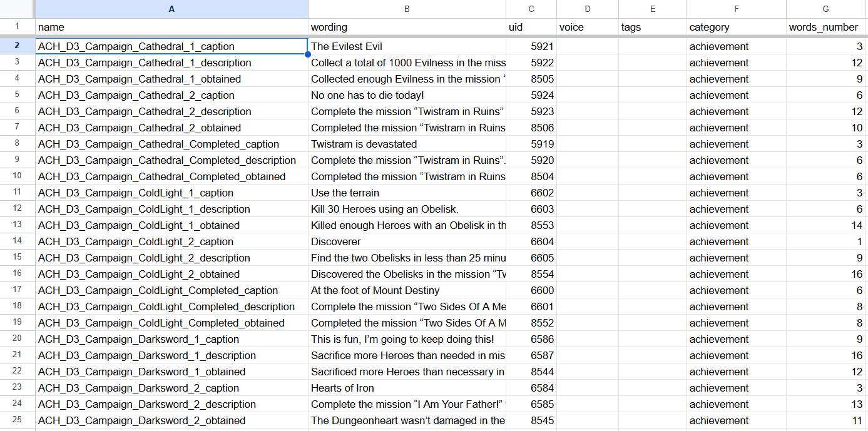Select cell containing 'The Evilest Evil'
868x431 pixels.
[407, 46]
